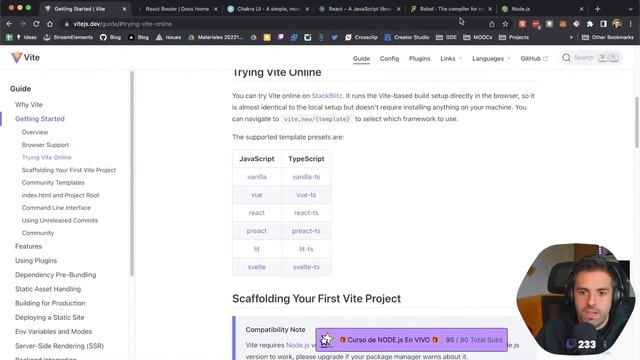Open the Twitch bookmark icon
Image resolution: width=640 pixels, height=360 pixels.
point(280,37)
